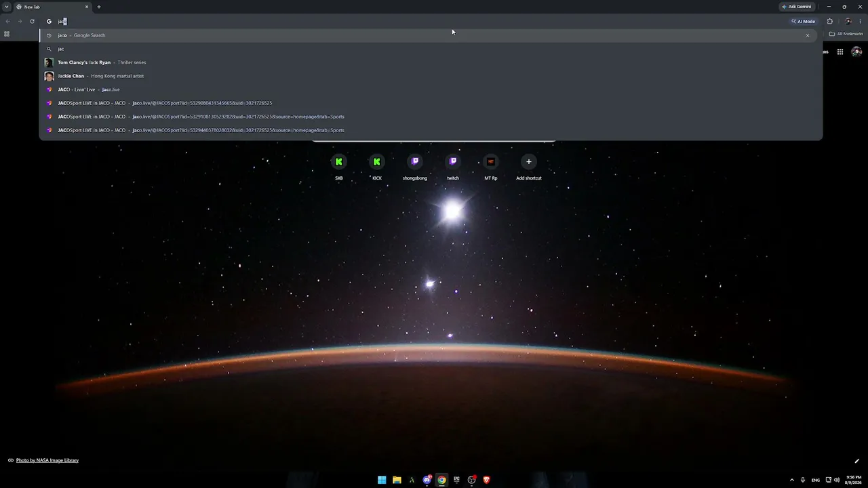The image size is (868, 488).
Task: Switch to Google Chrome on the taskbar
Action: [442, 480]
